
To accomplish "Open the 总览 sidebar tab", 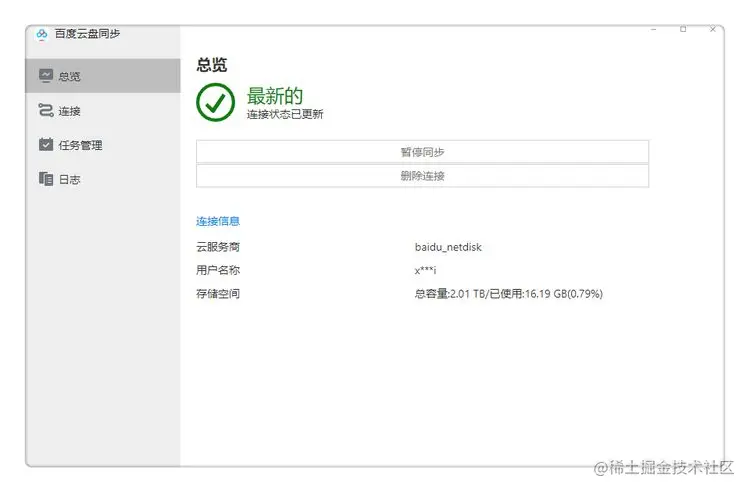I will click(x=103, y=76).
